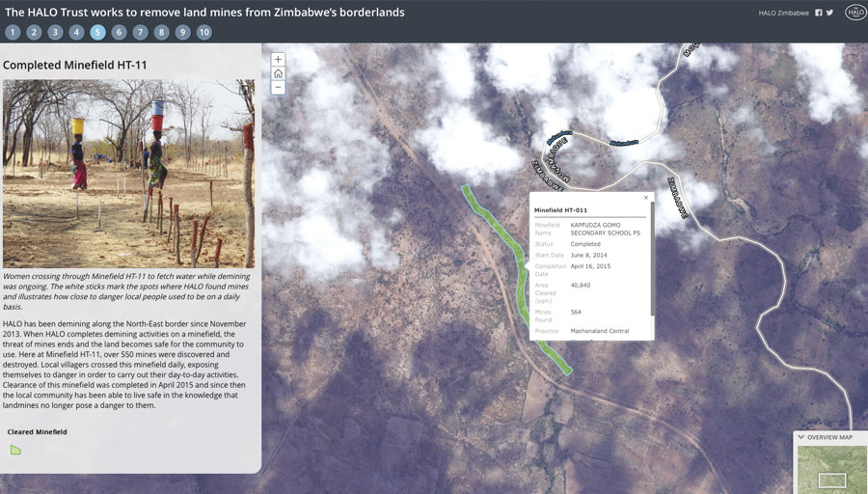Click the 'June 8, 2014' start date
The width and height of the screenshot is (868, 494).
pyautogui.click(x=588, y=256)
